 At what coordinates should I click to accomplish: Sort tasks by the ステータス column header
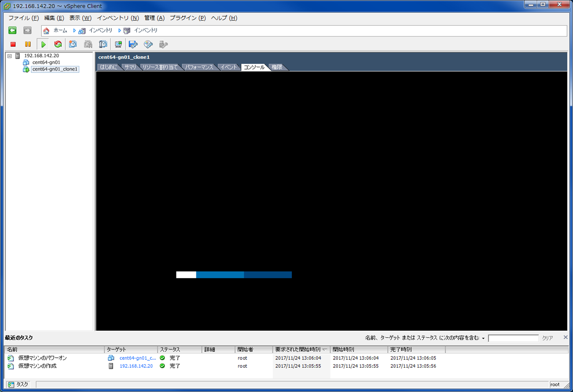tap(180, 350)
